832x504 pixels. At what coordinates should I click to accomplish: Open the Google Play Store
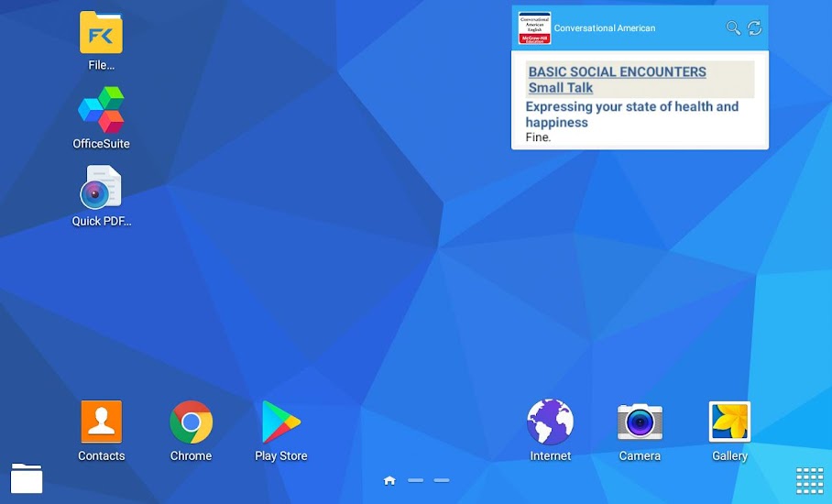[x=280, y=423]
